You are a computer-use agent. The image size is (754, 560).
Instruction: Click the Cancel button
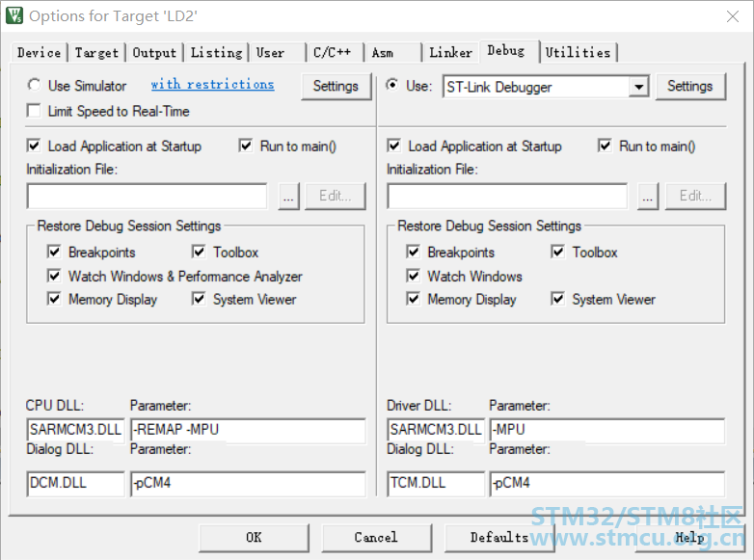point(377,538)
